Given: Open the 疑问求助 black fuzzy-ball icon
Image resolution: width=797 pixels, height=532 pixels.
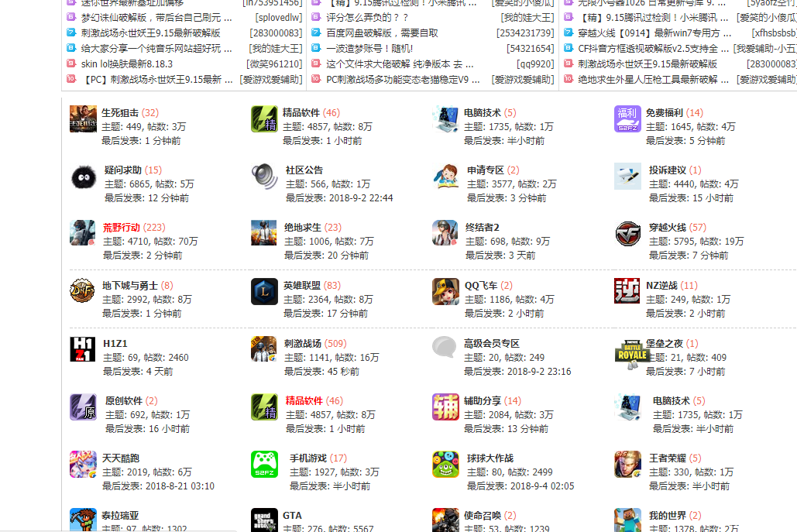Looking at the screenshot, I should [84, 177].
